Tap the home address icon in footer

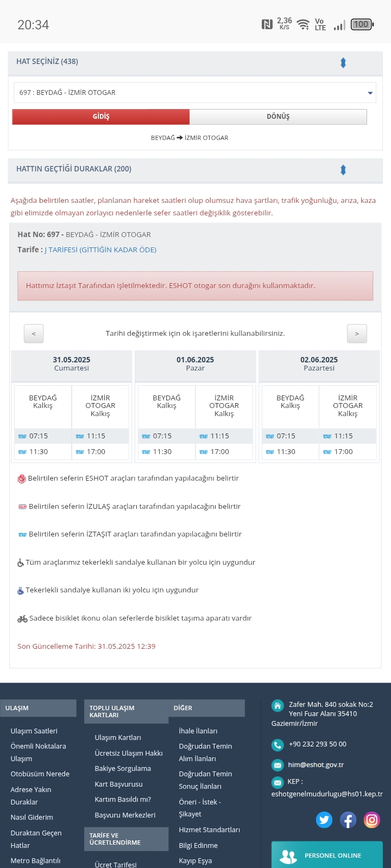tap(278, 706)
